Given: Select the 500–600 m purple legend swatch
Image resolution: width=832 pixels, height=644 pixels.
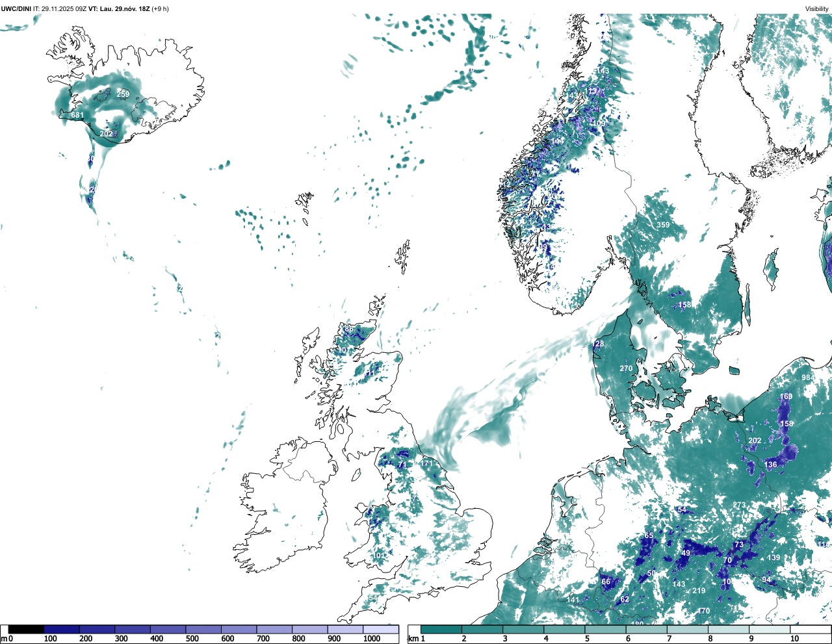Looking at the screenshot, I should [x=203, y=629].
